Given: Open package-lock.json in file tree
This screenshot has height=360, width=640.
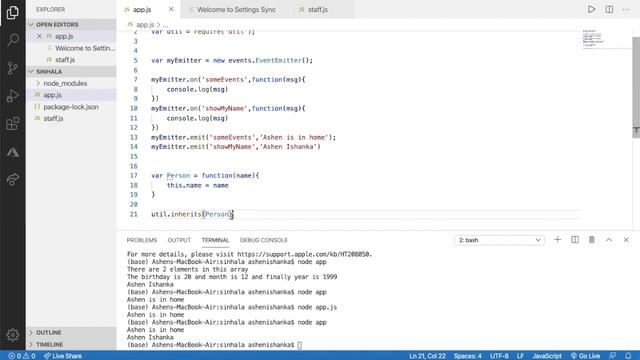Looking at the screenshot, I should 71,107.
